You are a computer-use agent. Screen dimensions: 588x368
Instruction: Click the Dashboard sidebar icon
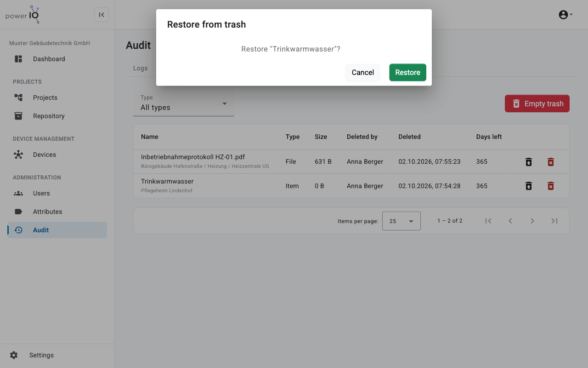(18, 59)
